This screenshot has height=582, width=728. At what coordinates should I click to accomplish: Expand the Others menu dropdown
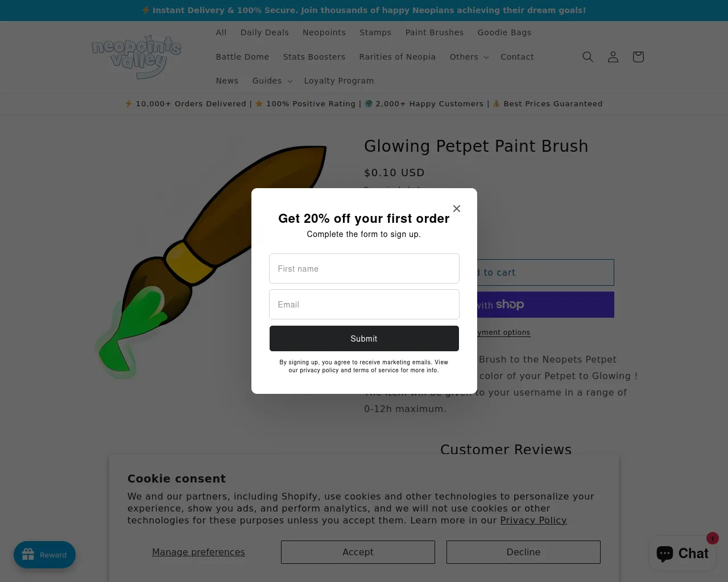coord(469,57)
